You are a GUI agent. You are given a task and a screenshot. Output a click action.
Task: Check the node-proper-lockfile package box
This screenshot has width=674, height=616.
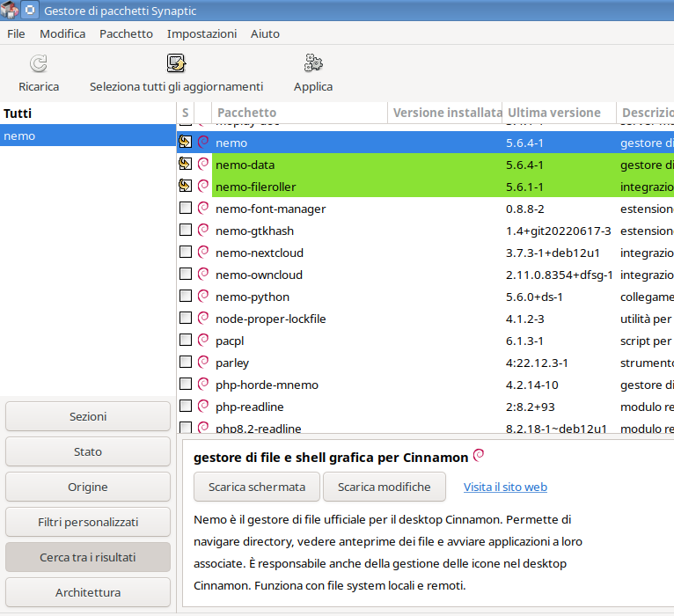coord(186,318)
